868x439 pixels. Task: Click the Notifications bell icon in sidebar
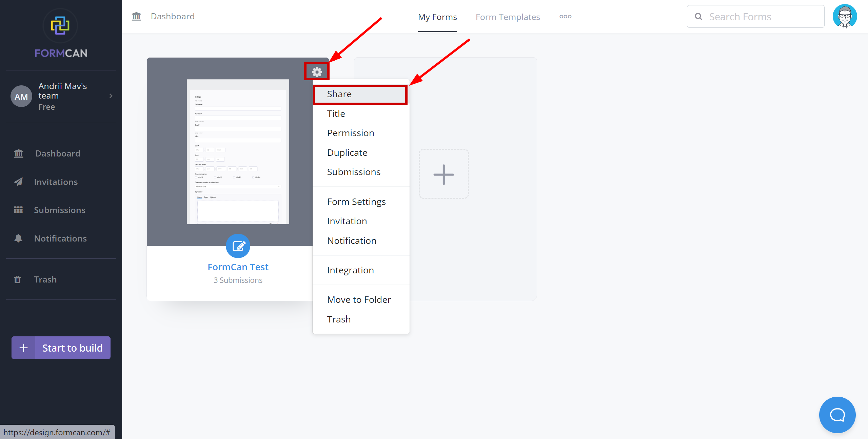point(17,238)
